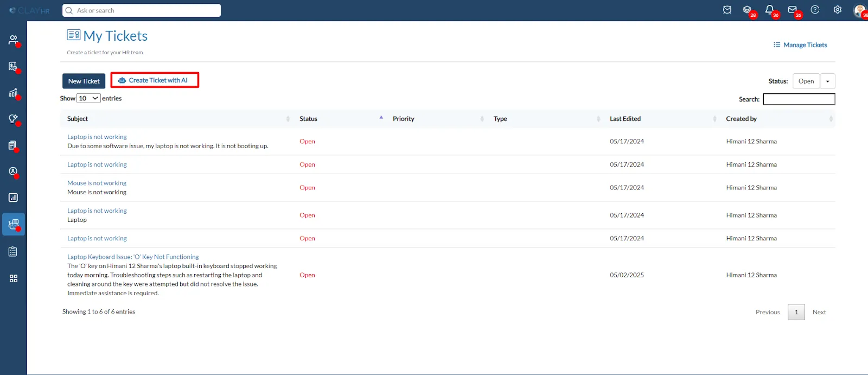Click the Priority column header text
This screenshot has height=375, width=868.
404,119
